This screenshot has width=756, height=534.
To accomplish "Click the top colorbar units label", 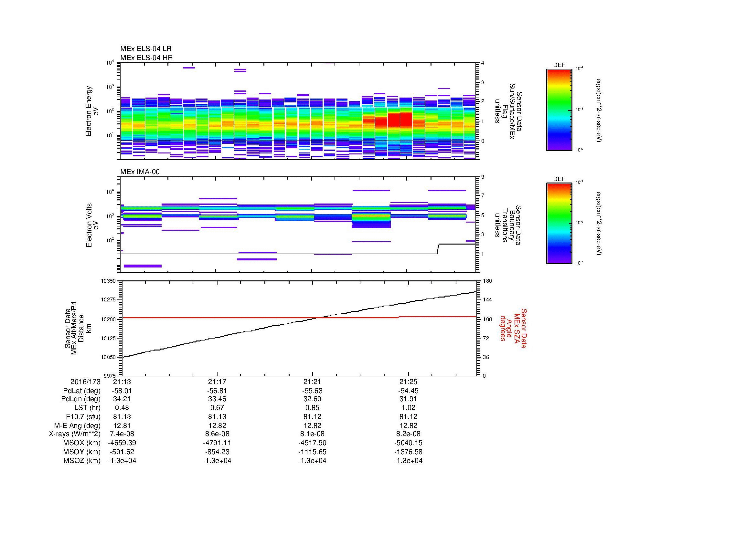I will click(x=598, y=110).
